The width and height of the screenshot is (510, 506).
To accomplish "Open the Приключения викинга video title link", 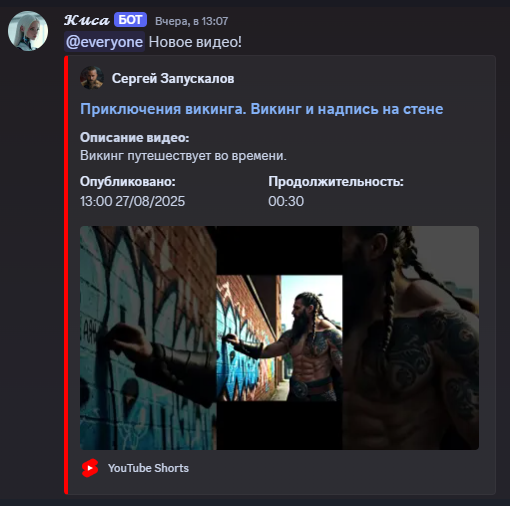I will [262, 109].
